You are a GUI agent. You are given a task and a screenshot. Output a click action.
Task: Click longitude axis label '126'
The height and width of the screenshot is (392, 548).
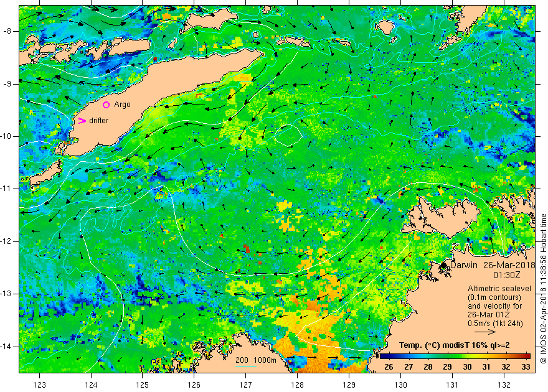pyautogui.click(x=194, y=385)
